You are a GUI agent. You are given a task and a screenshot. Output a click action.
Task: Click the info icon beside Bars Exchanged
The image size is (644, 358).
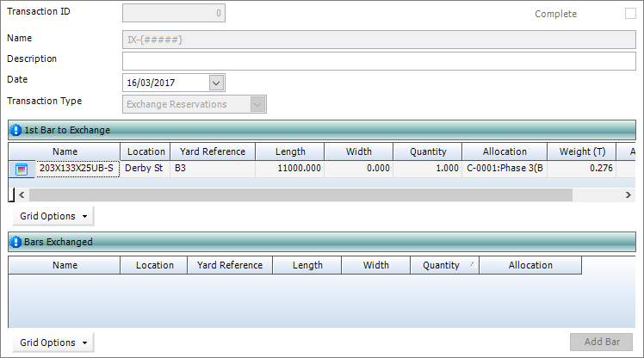click(15, 243)
